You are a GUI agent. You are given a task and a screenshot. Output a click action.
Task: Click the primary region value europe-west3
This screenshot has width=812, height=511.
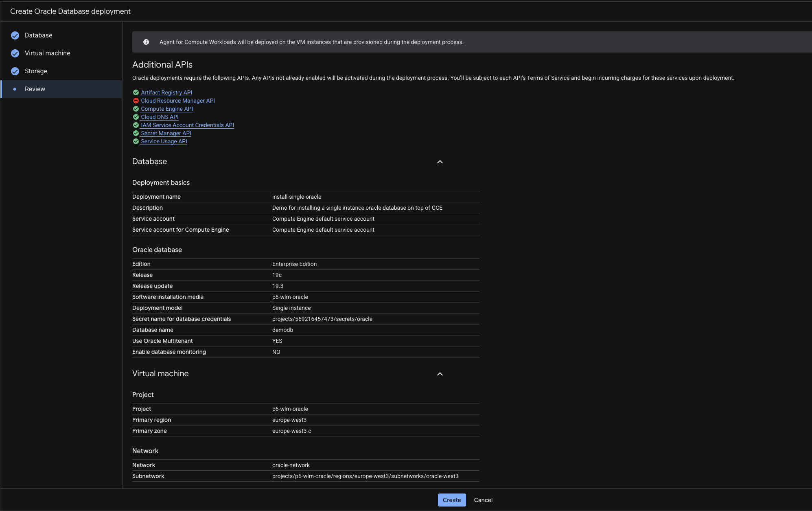click(x=289, y=420)
